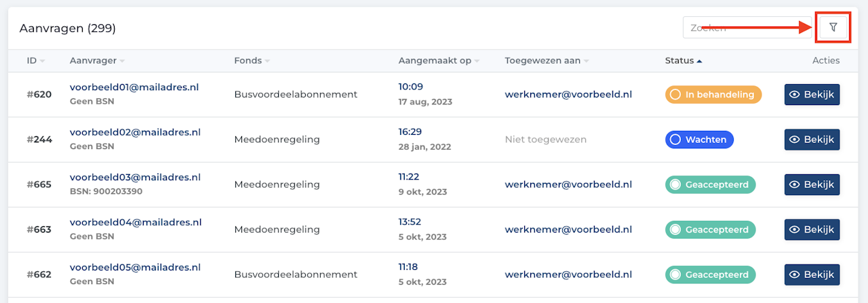The height and width of the screenshot is (303, 868).
Task: Click Bekijk for request #662
Action: (x=812, y=275)
